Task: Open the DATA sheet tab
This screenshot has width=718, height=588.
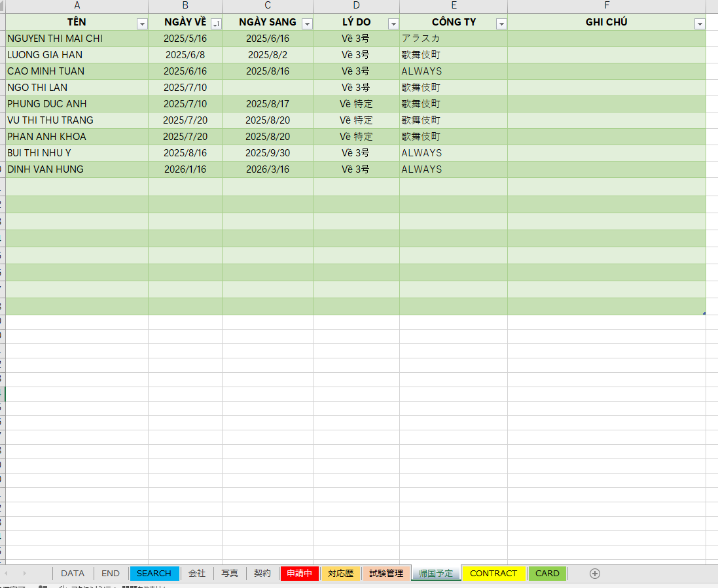Action: click(x=73, y=574)
